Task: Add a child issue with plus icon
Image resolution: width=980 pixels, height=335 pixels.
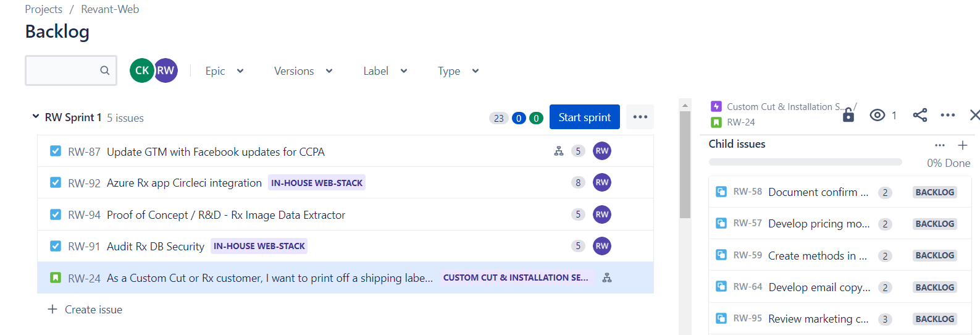Action: click(x=962, y=145)
